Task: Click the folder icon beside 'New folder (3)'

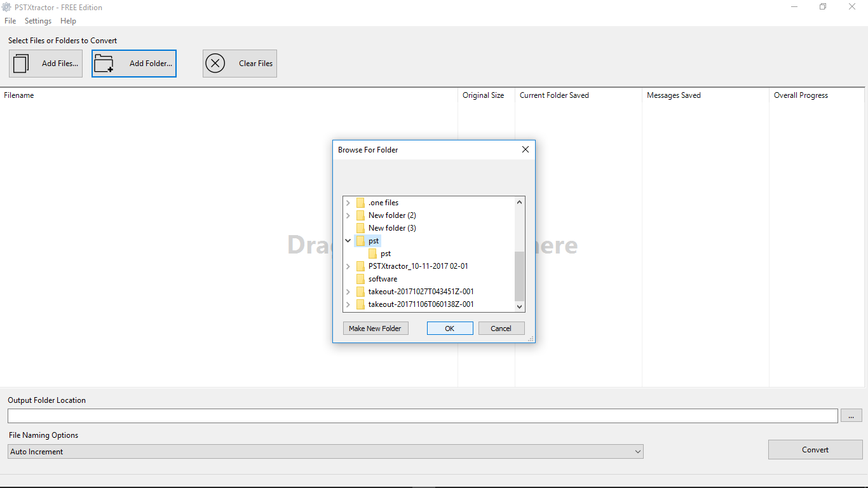Action: coord(360,228)
